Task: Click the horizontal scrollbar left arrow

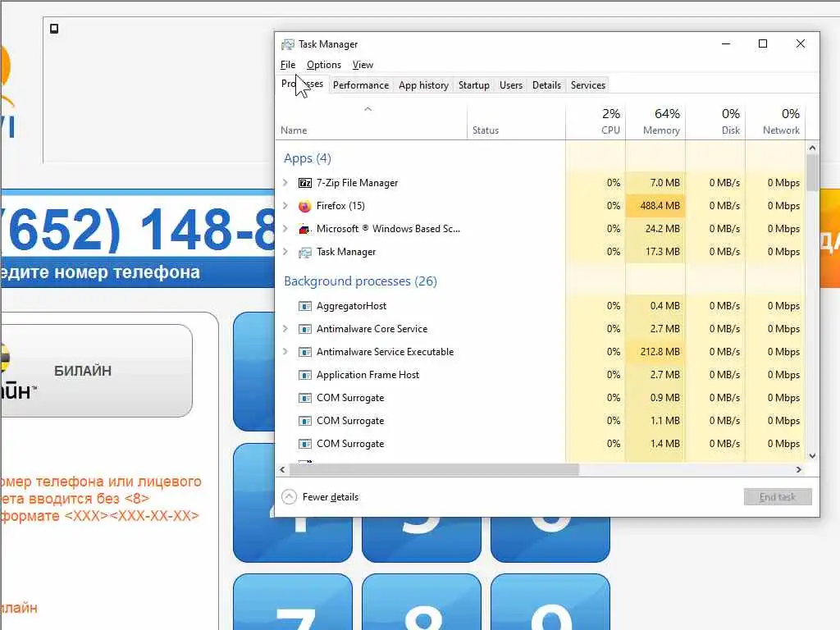Action: tap(282, 470)
